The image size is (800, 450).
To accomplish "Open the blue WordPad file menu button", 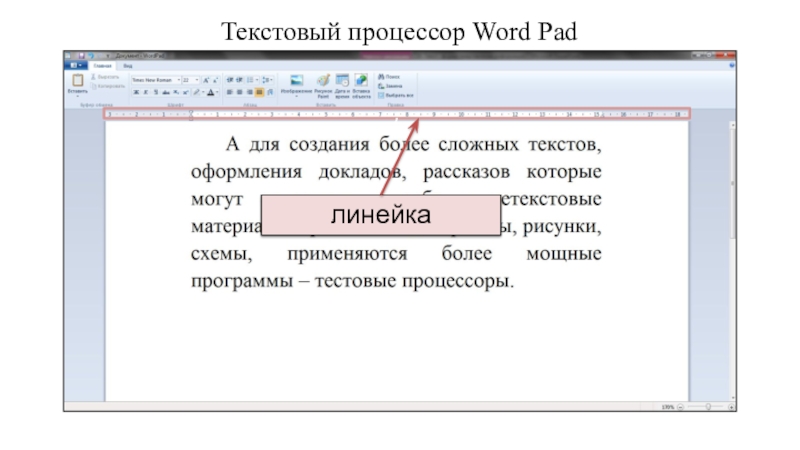I will [76, 66].
